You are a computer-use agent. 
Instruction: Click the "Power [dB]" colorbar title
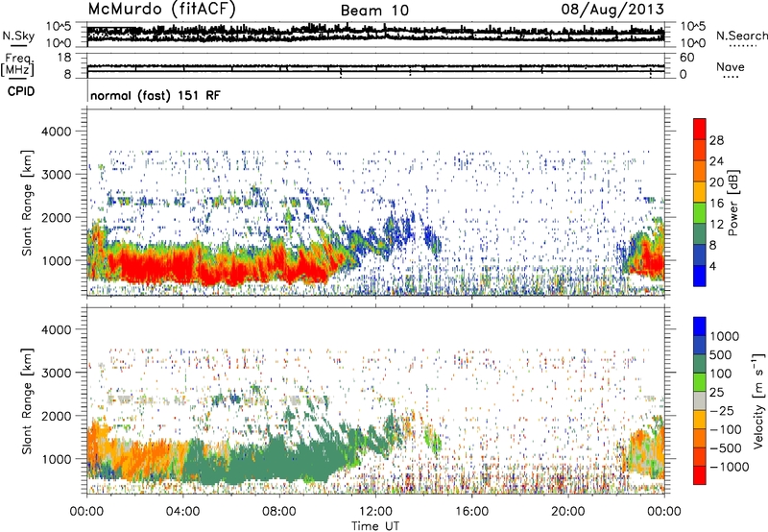point(732,203)
